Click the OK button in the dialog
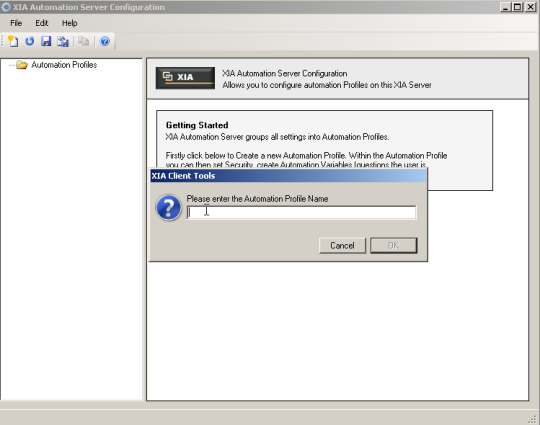The height and width of the screenshot is (425, 540). [x=393, y=246]
